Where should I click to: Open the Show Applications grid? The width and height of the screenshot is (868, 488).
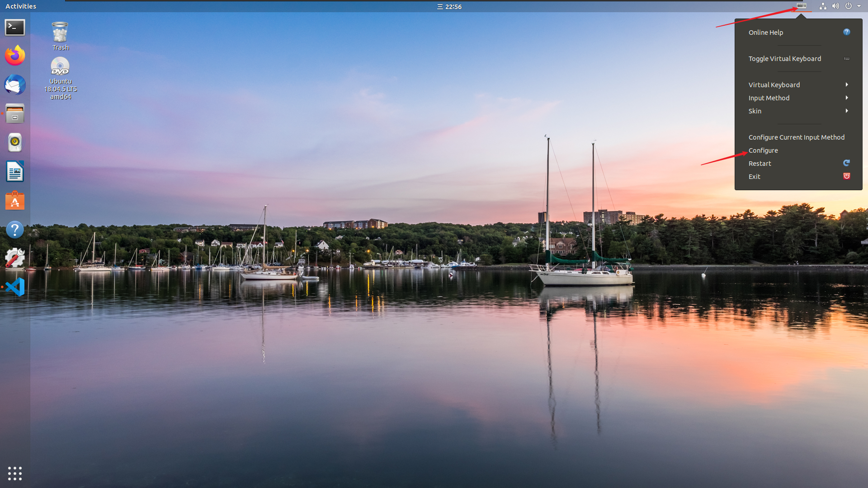coord(15,473)
